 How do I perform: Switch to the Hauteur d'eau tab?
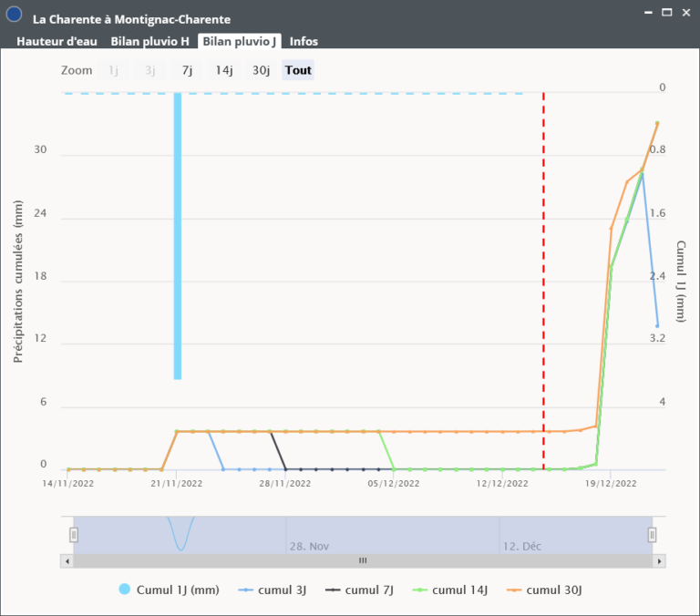(x=57, y=41)
